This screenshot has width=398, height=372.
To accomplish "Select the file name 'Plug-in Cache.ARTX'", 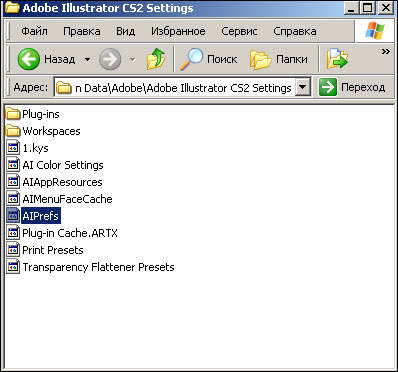I will [x=70, y=233].
